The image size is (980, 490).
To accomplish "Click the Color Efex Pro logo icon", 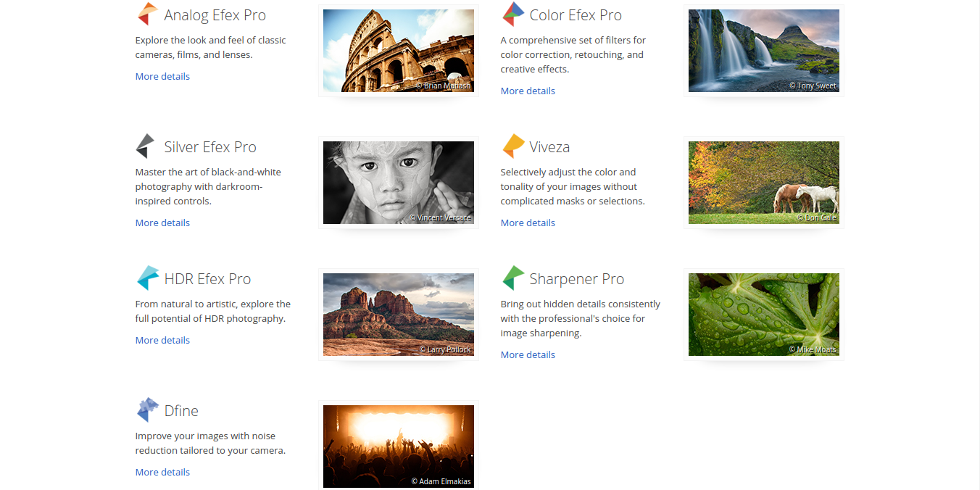I will tap(512, 14).
